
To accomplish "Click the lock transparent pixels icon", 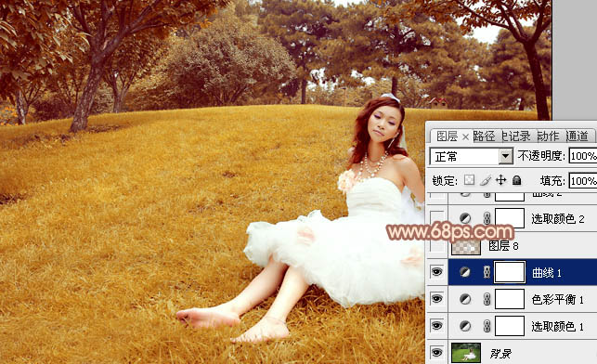I will click(469, 180).
